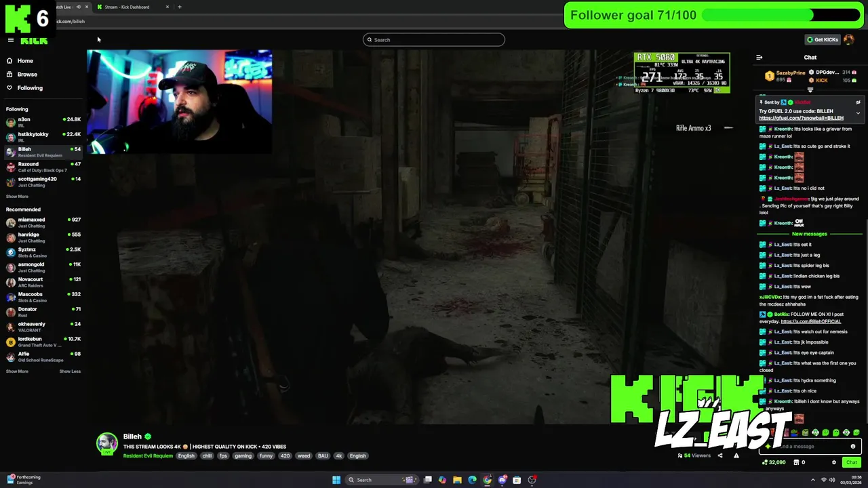Screen dimensions: 868x488
Task: Click the share stream icon
Action: click(x=720, y=455)
